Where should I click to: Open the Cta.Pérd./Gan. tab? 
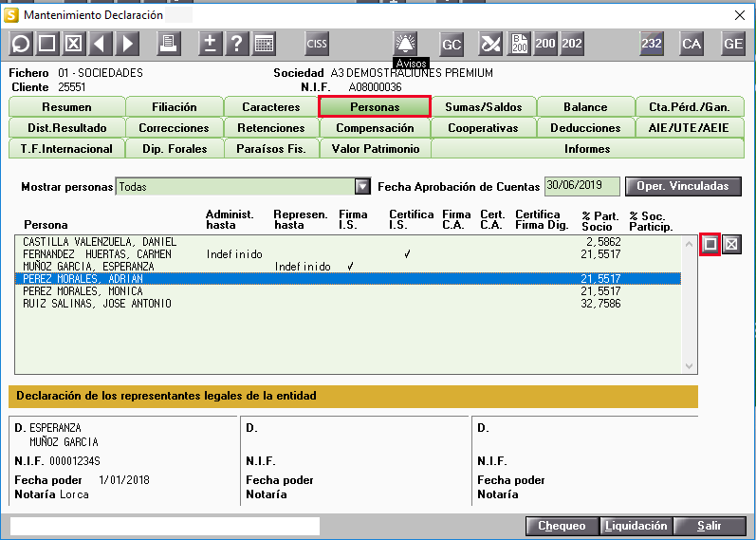[690, 106]
